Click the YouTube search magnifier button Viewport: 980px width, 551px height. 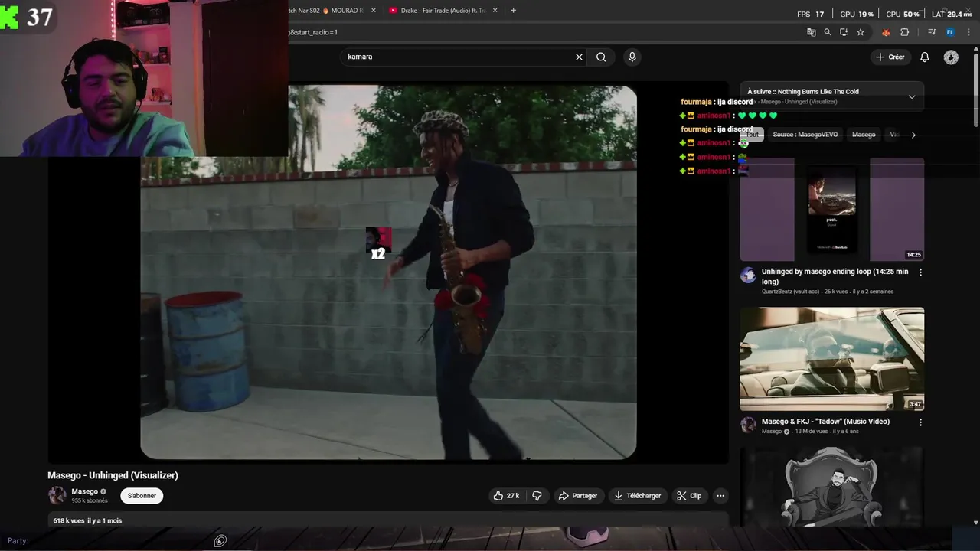(601, 57)
